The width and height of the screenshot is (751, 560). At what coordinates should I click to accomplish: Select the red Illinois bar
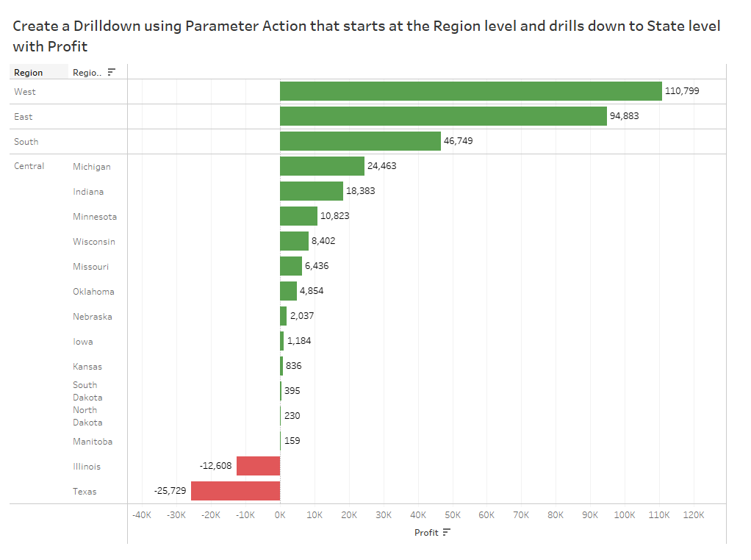click(258, 466)
